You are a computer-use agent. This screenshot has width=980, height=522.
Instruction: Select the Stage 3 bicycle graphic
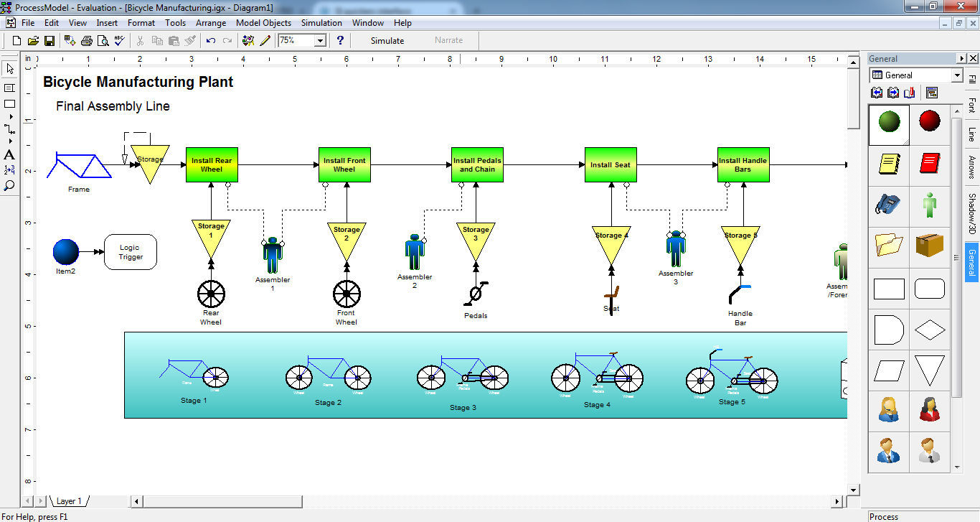(x=463, y=374)
